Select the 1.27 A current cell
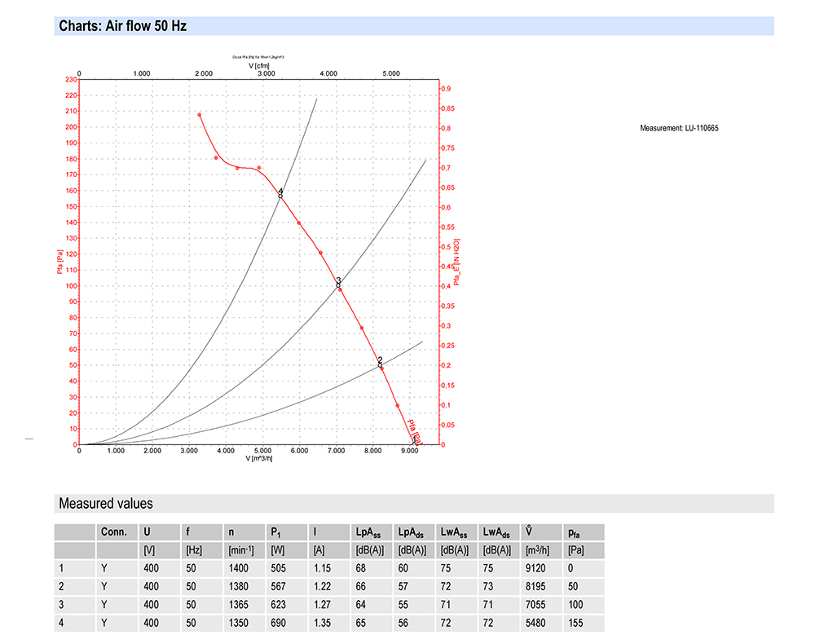Image resolution: width=815 pixels, height=644 pixels. (323, 603)
